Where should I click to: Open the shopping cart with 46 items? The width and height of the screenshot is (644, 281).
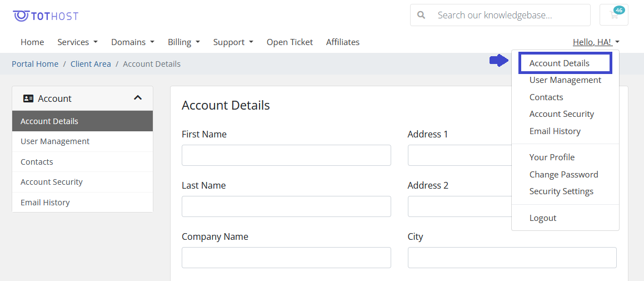(x=614, y=15)
